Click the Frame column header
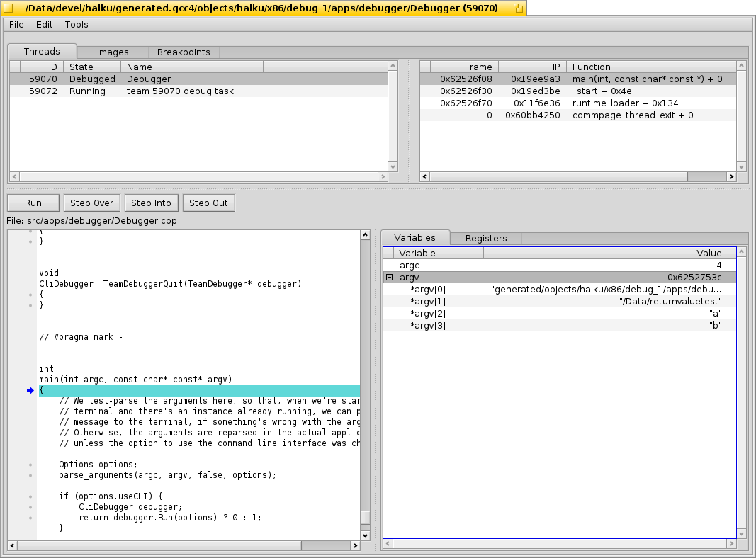This screenshot has width=756, height=558. coord(464,67)
